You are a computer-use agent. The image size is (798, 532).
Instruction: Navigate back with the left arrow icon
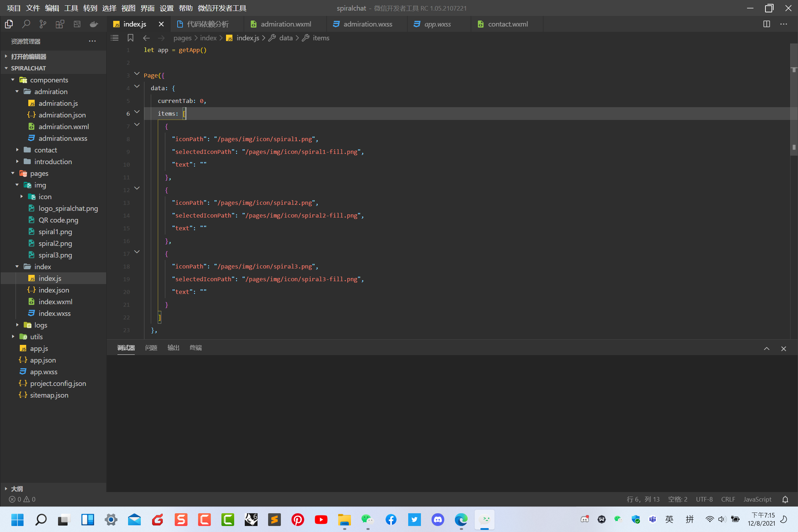pos(146,38)
